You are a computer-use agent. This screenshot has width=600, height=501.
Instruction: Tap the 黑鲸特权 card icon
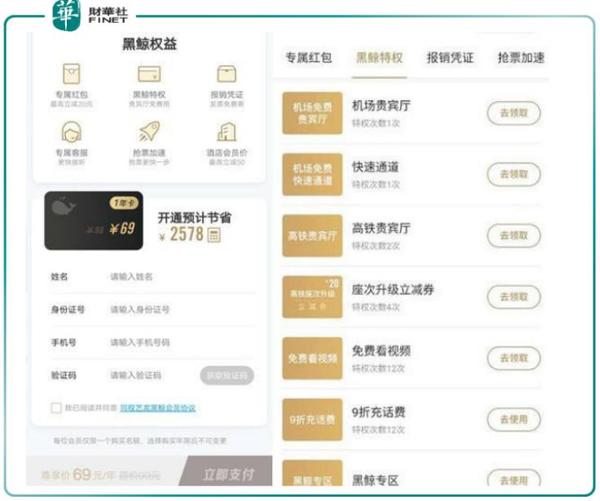click(x=149, y=74)
